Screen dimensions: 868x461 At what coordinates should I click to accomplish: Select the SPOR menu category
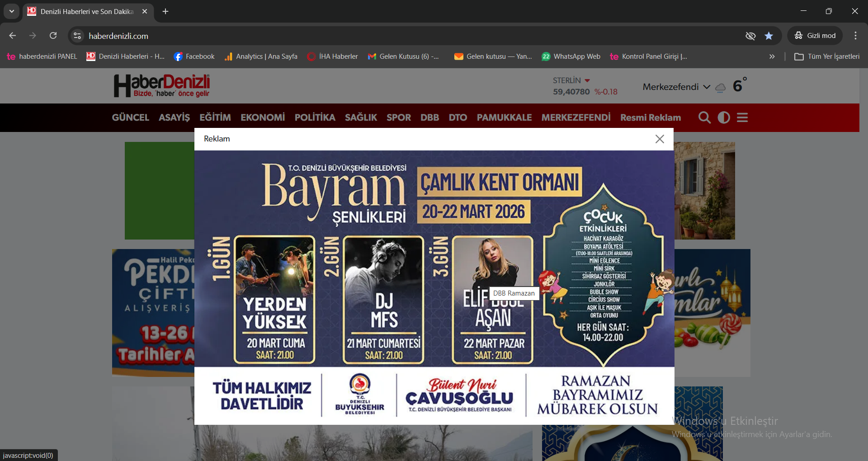tap(398, 118)
